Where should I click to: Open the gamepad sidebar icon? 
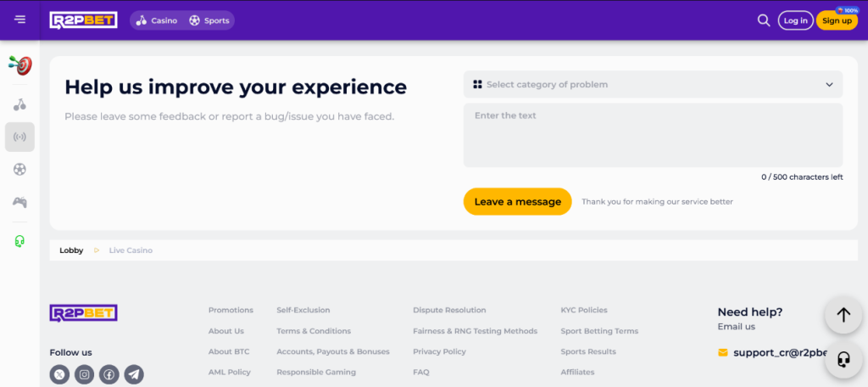coord(20,202)
